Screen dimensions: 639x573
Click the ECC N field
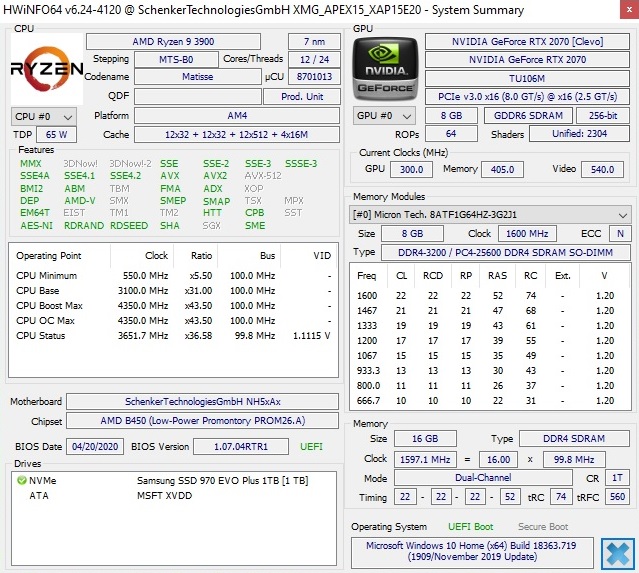620,234
